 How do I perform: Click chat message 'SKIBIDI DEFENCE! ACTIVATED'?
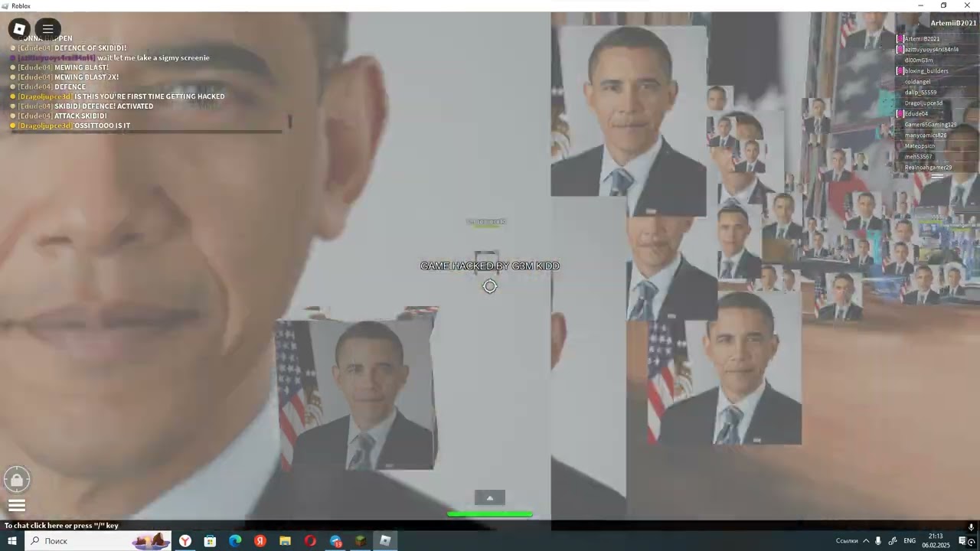pos(104,106)
